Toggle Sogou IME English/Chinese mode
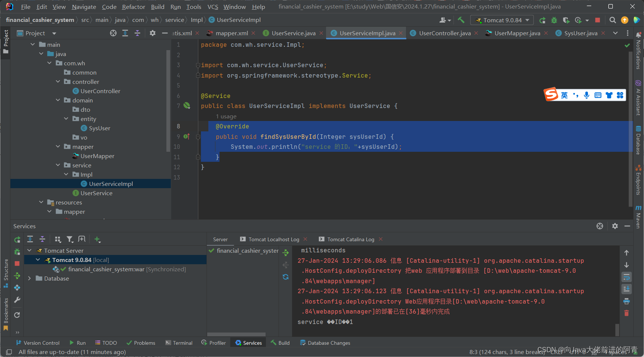The image size is (644, 357). (564, 95)
